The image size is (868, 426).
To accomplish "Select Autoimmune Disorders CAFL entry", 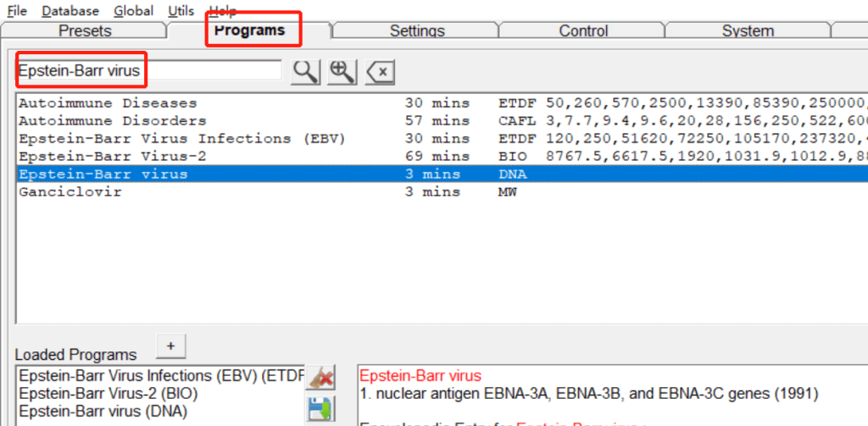I will click(112, 121).
